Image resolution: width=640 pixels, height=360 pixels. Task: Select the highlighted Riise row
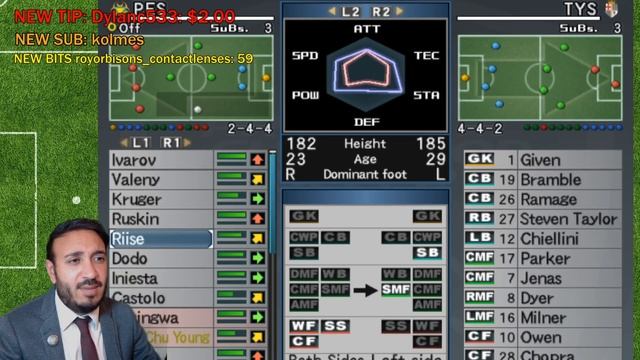tap(161, 238)
